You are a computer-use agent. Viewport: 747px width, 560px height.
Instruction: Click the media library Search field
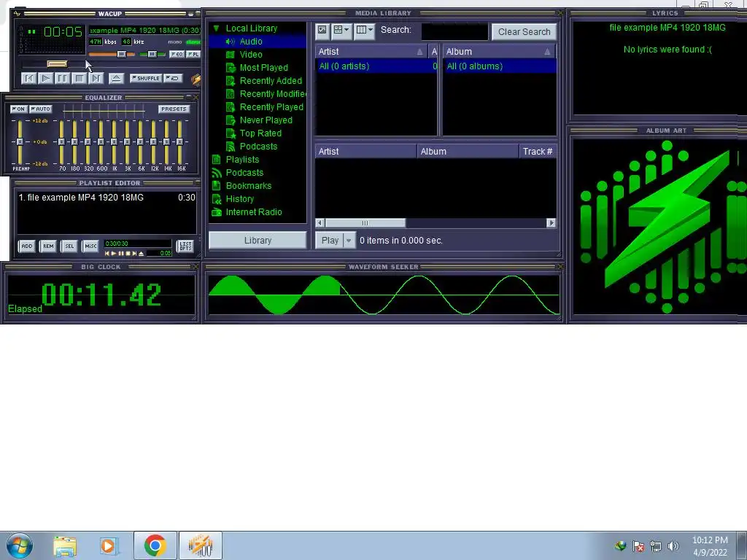[x=454, y=31]
